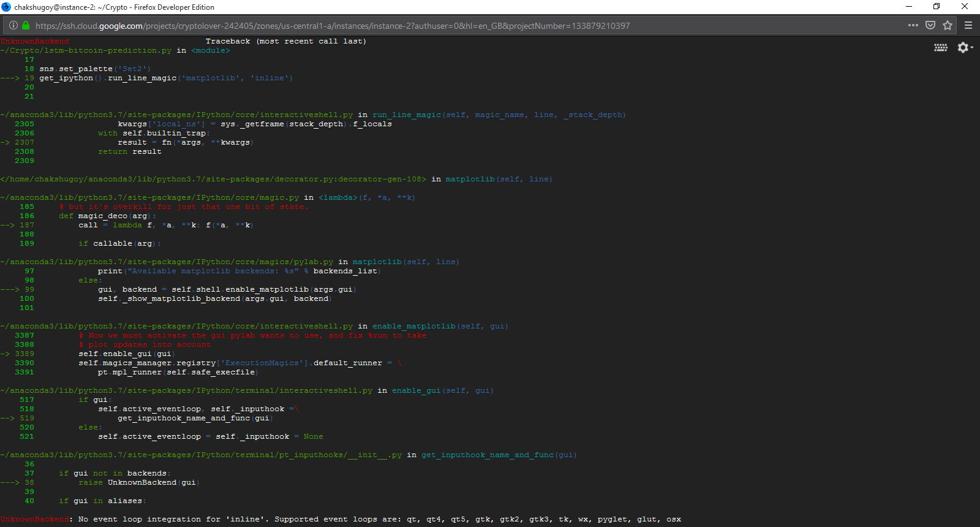This screenshot has width=980, height=527.
Task: Click the Firefox Developer Edition logo
Action: [6, 7]
